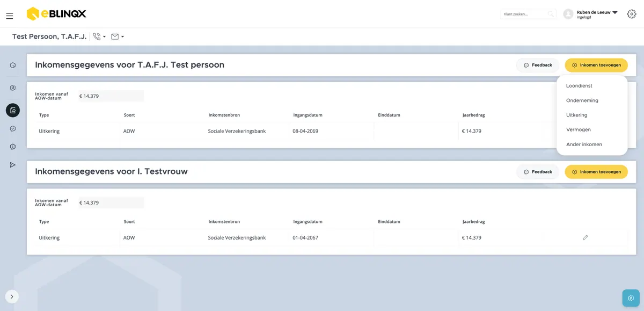Select the active dark document-chart sidebar icon
Viewport: 644px width, 311px height.
[x=13, y=110]
